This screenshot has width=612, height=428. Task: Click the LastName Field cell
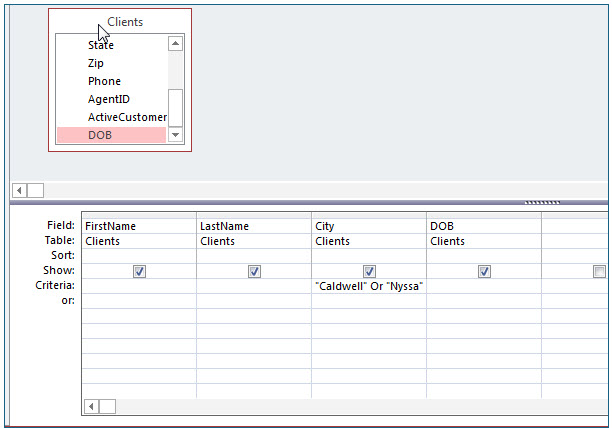click(x=254, y=226)
